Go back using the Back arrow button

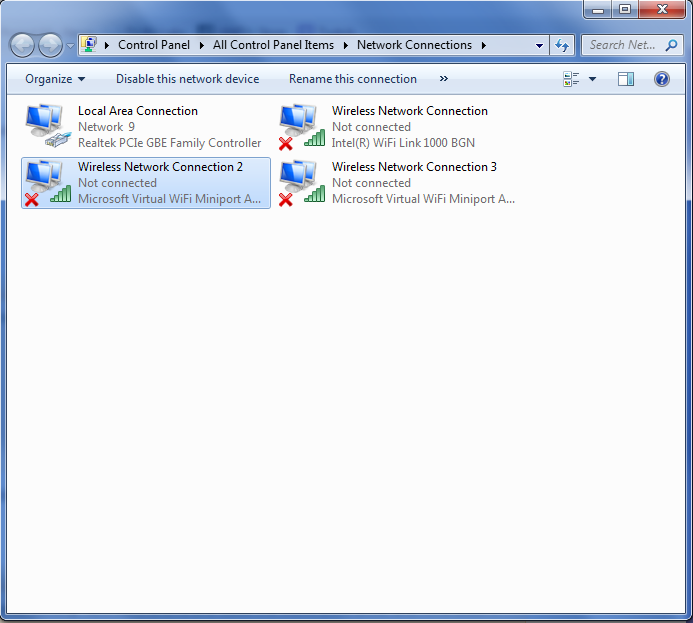22,45
